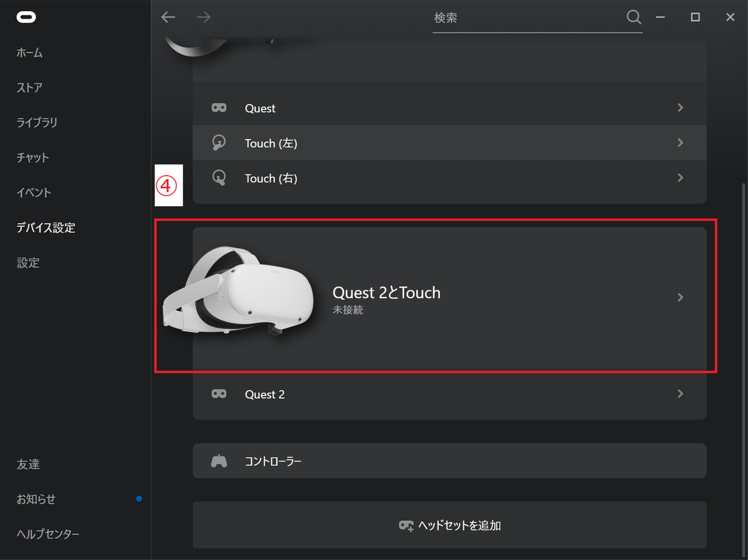Click the Quest 2とTouch title
Viewport: 748px width, 560px height.
coord(386,292)
